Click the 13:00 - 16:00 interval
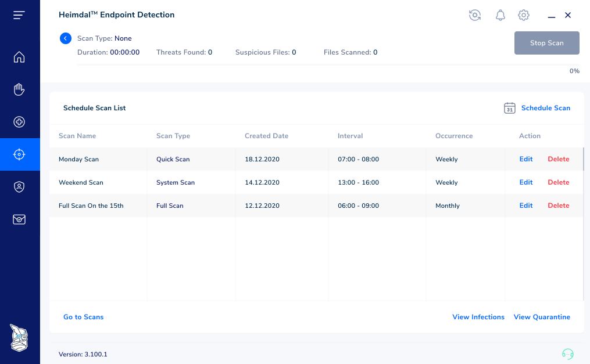Viewport: 590px width, 364px height. [358, 182]
